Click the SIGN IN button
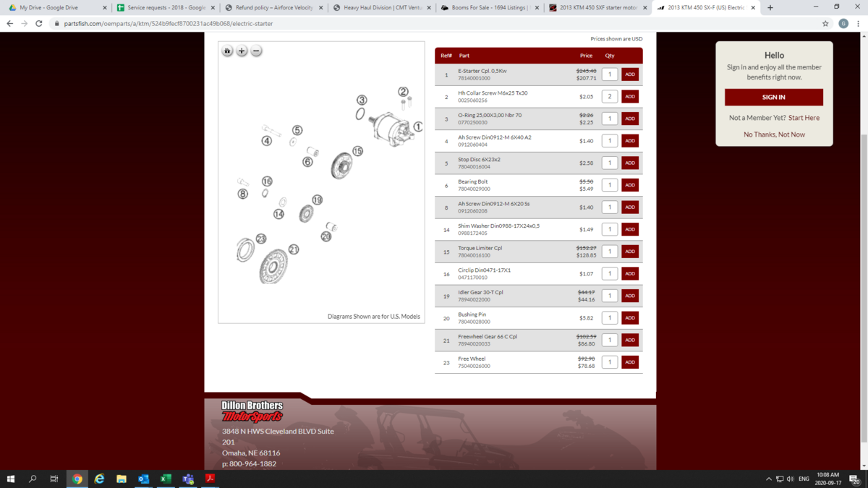Viewport: 868px width, 488px height. coord(774,97)
